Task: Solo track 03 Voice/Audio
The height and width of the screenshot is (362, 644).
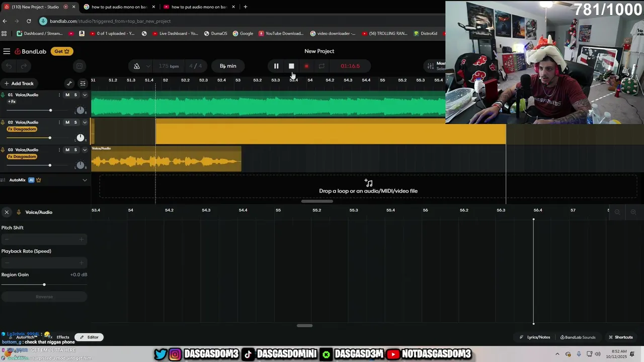Action: (75, 150)
